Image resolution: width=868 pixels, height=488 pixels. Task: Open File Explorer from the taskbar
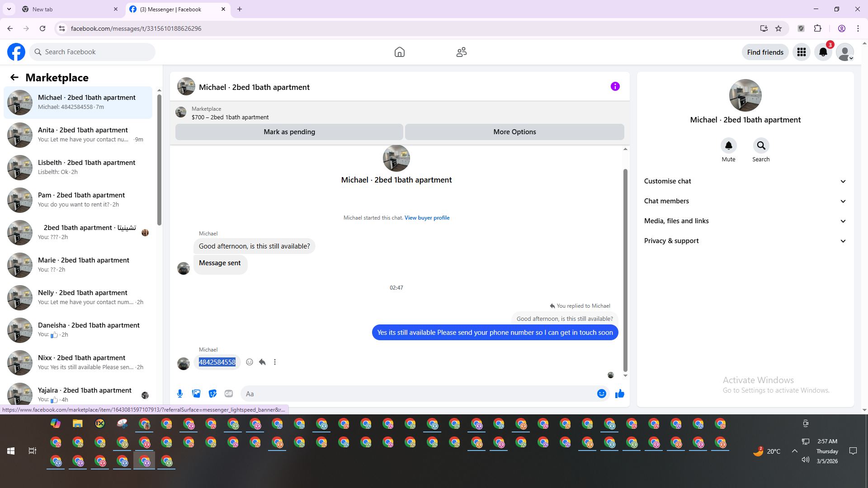click(78, 423)
